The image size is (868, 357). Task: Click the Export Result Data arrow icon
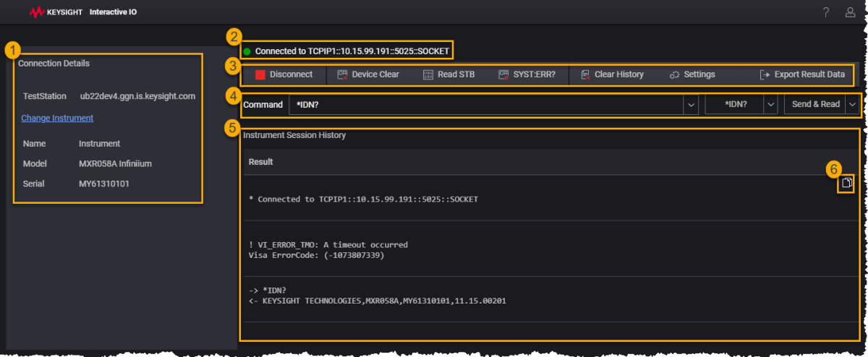pos(765,74)
